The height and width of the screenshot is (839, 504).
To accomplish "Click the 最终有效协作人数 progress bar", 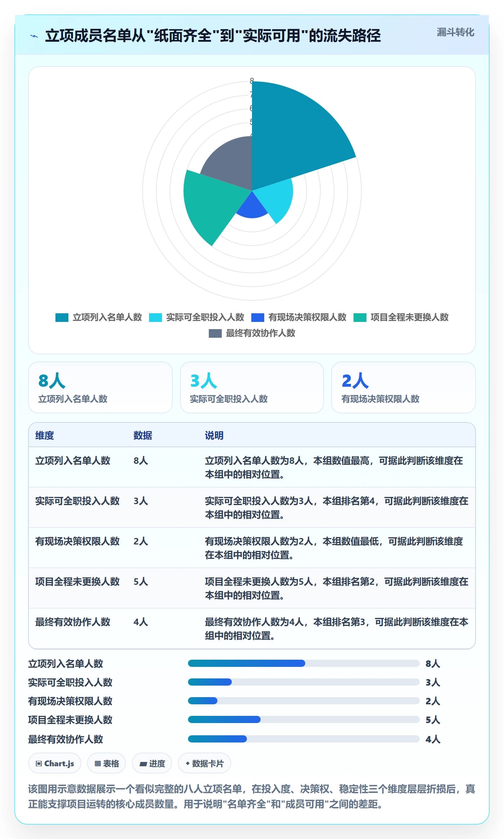I will point(304,739).
